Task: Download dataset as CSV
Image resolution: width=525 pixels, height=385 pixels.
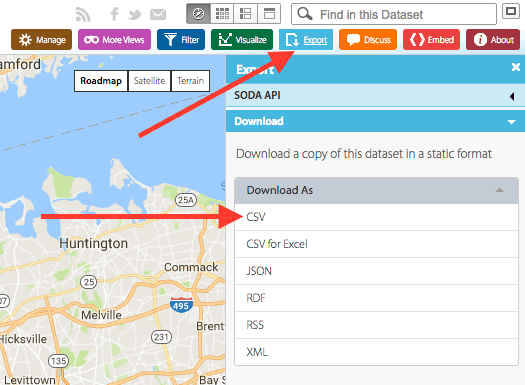Action: pyautogui.click(x=376, y=217)
